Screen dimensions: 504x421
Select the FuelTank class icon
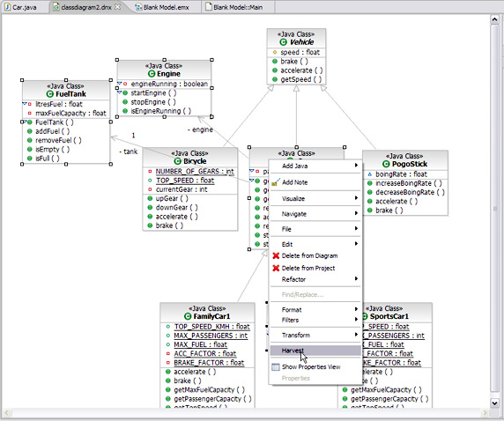coord(50,94)
